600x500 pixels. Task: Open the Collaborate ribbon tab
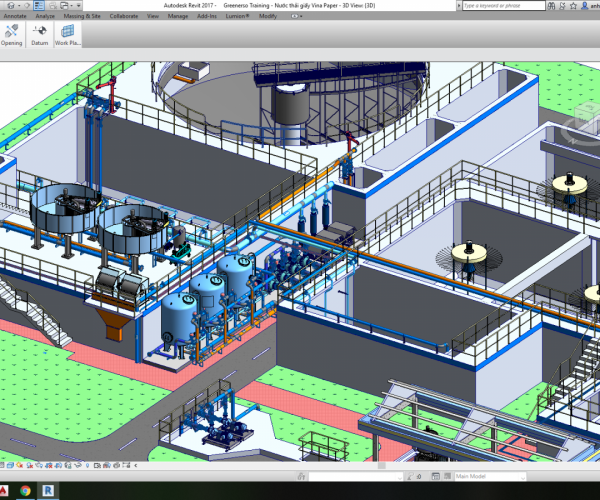124,17
